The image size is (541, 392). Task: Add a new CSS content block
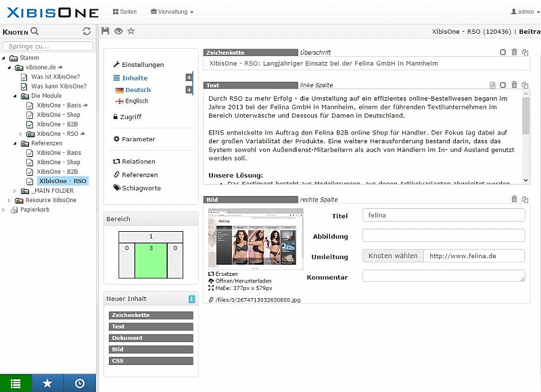tap(151, 361)
